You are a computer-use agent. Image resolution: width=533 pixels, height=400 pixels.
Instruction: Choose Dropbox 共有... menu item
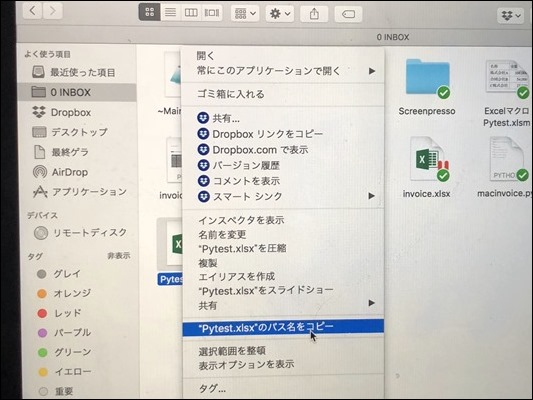(283, 118)
